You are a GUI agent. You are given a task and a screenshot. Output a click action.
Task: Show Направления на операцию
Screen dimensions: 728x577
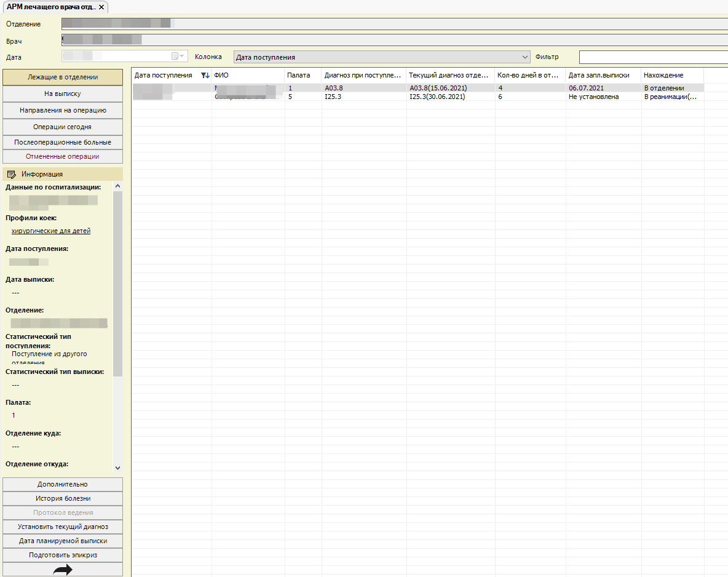click(63, 111)
